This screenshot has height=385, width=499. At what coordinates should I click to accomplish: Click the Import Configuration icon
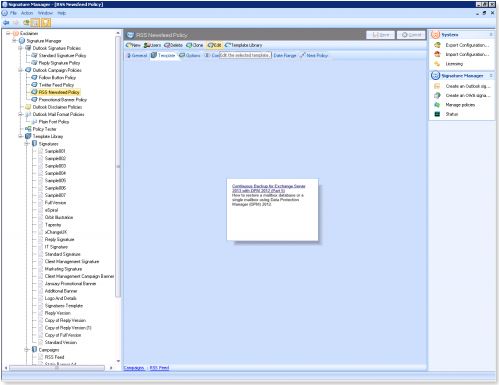pyautogui.click(x=437, y=54)
